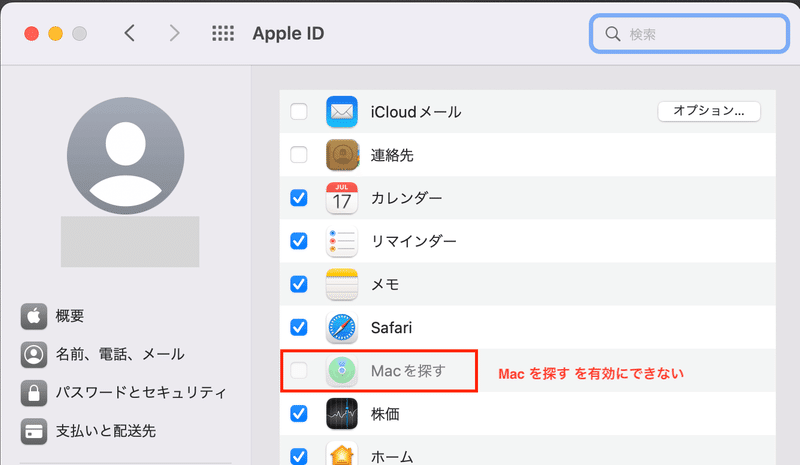The width and height of the screenshot is (800, 465).
Task: Click the 連絡先 label
Action: pos(392,155)
